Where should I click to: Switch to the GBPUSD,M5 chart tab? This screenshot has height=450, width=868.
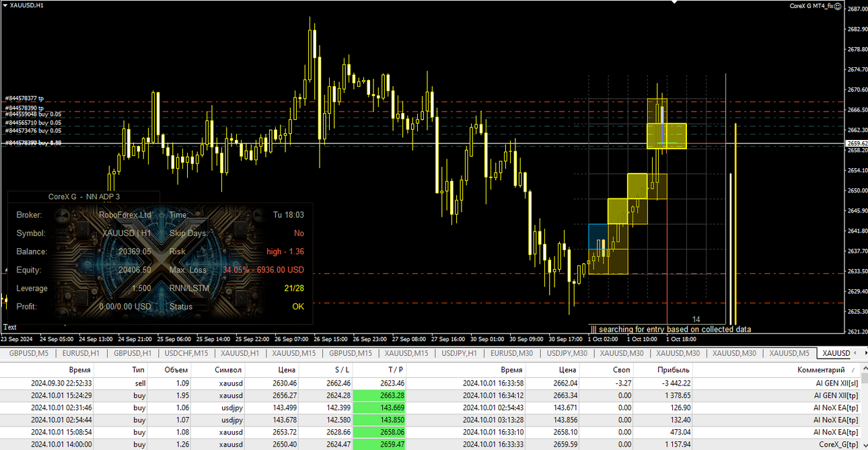pos(29,353)
